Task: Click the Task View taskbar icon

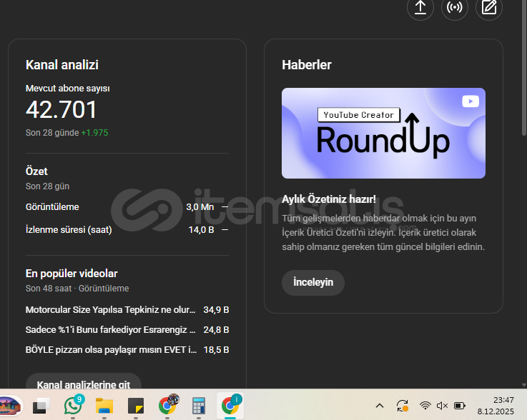Action: click(x=41, y=406)
